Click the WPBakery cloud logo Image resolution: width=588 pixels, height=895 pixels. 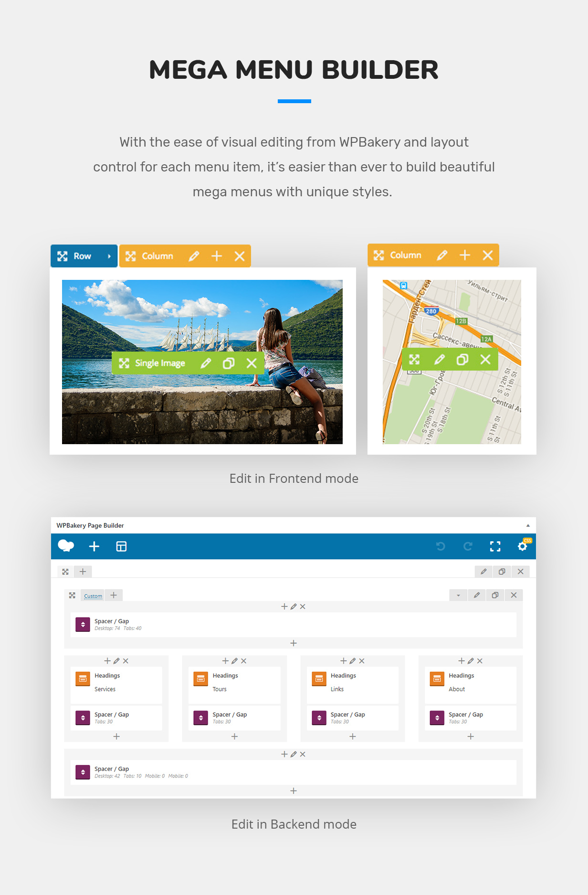point(66,546)
